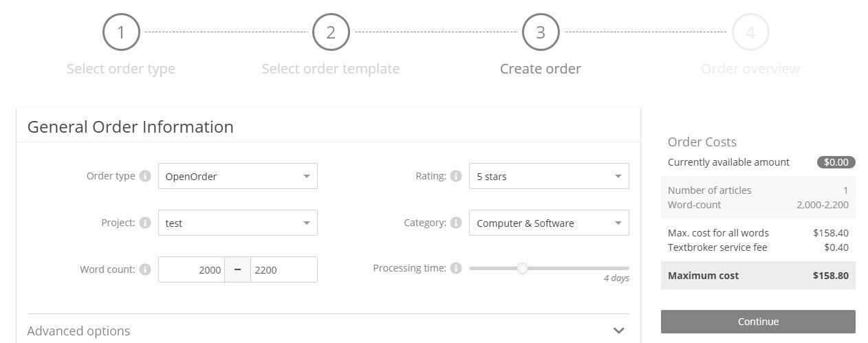Click the info icon beside Word count
868x343 pixels.
coord(144,269)
